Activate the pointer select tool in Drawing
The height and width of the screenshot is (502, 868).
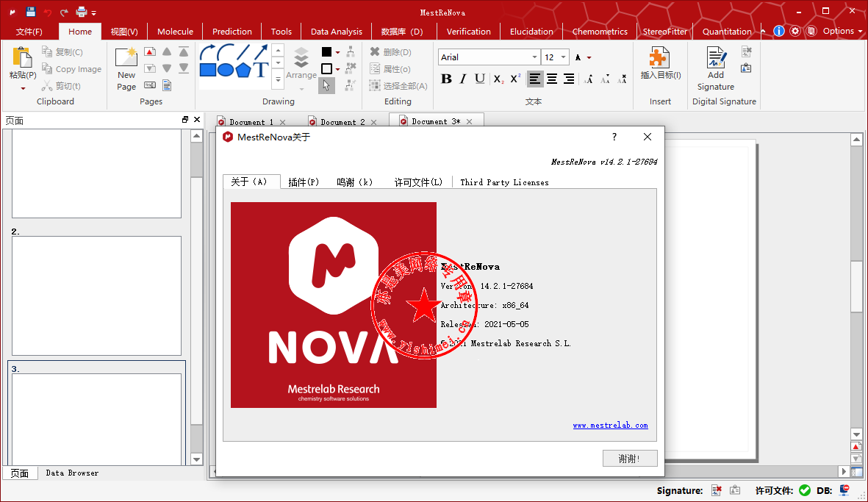[x=326, y=85]
